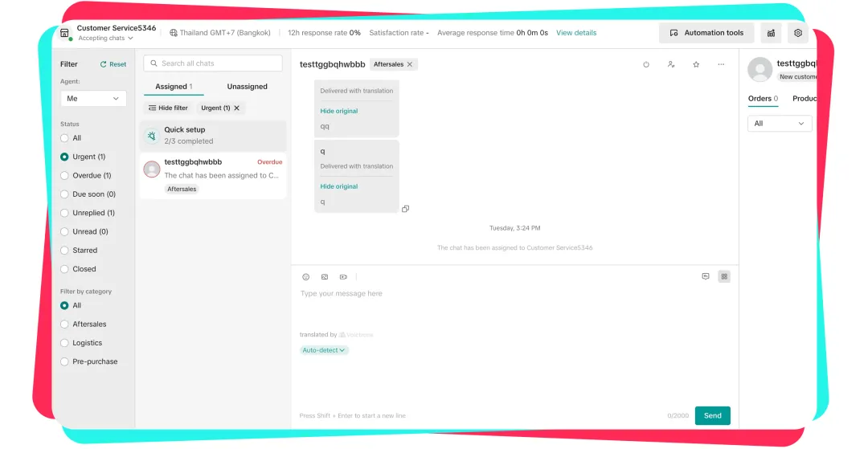Viewport: 868px width, 449px height.
Task: Open the data analytics chart icon
Action: coord(772,33)
